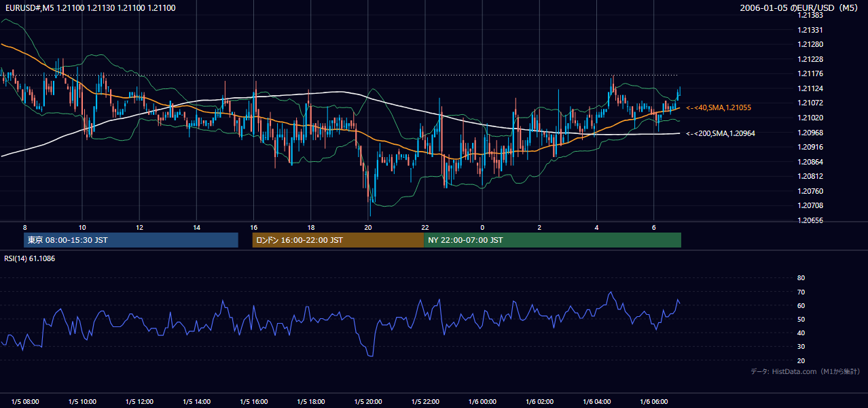This screenshot has height=408, width=868.
Task: Click the NY 22:00-07:00 JST session bar
Action: click(552, 240)
